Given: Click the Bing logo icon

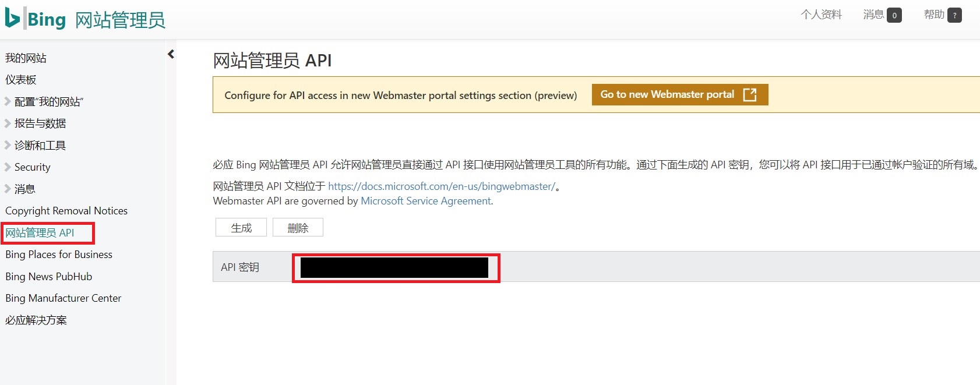Looking at the screenshot, I should (x=13, y=17).
